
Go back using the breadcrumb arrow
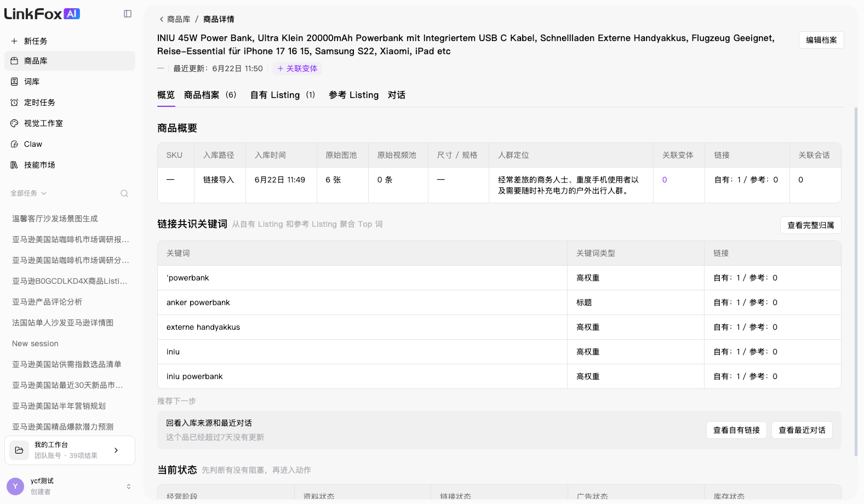click(162, 19)
